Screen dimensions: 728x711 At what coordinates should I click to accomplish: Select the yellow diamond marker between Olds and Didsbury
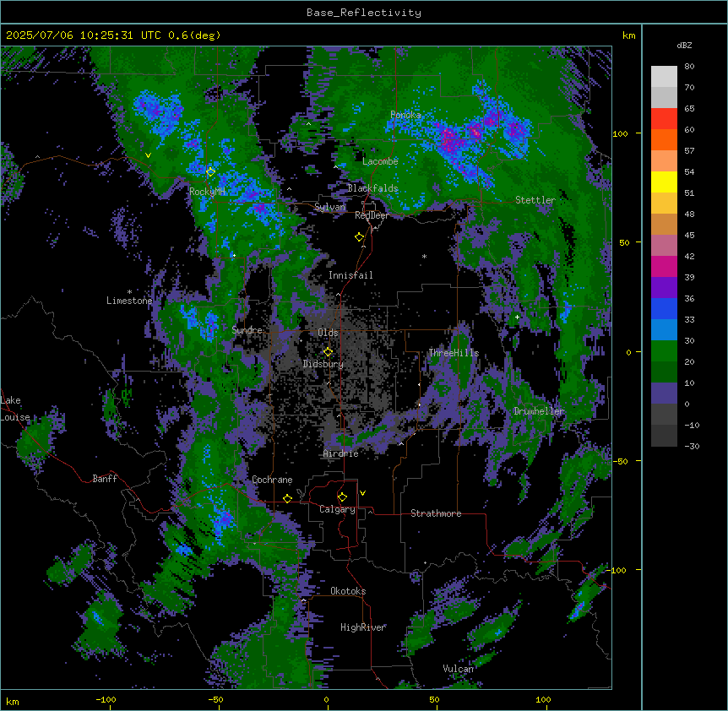point(328,352)
